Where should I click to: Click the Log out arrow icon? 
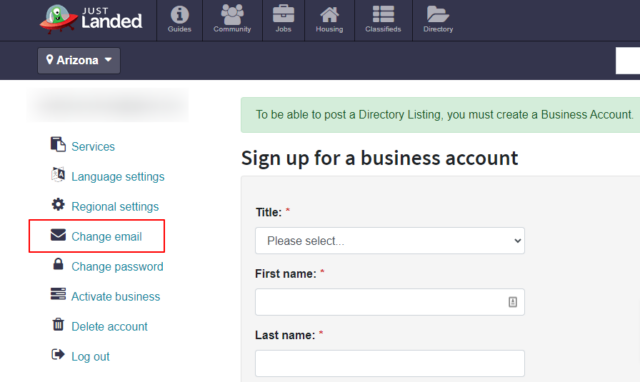tap(58, 354)
